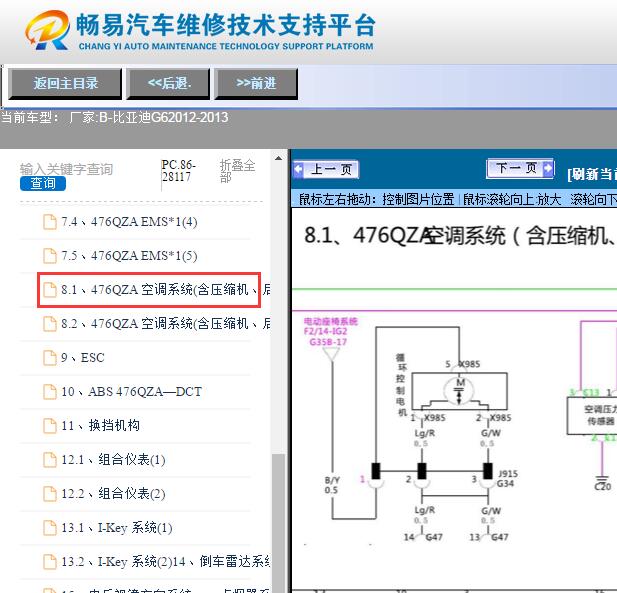Click document icon beside 13.2、I-Key 系统(2)
Screen dimensions: 617x593
coord(50,562)
